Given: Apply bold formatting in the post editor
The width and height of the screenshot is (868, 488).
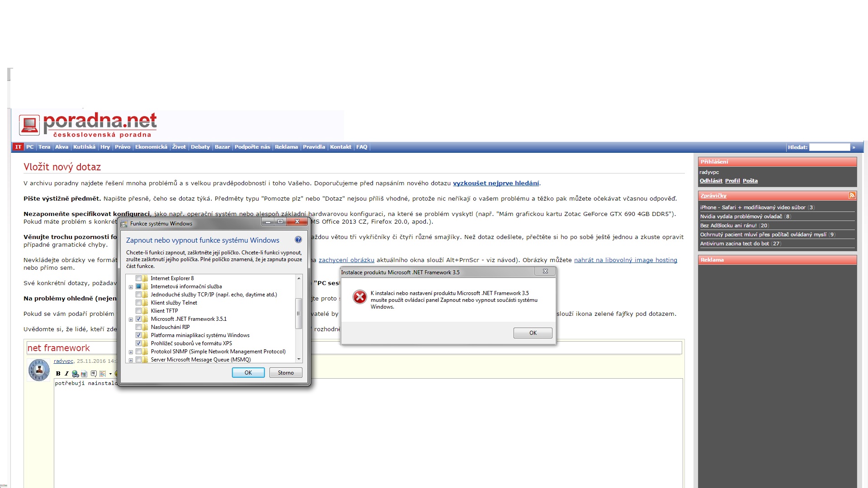Looking at the screenshot, I should (58, 374).
